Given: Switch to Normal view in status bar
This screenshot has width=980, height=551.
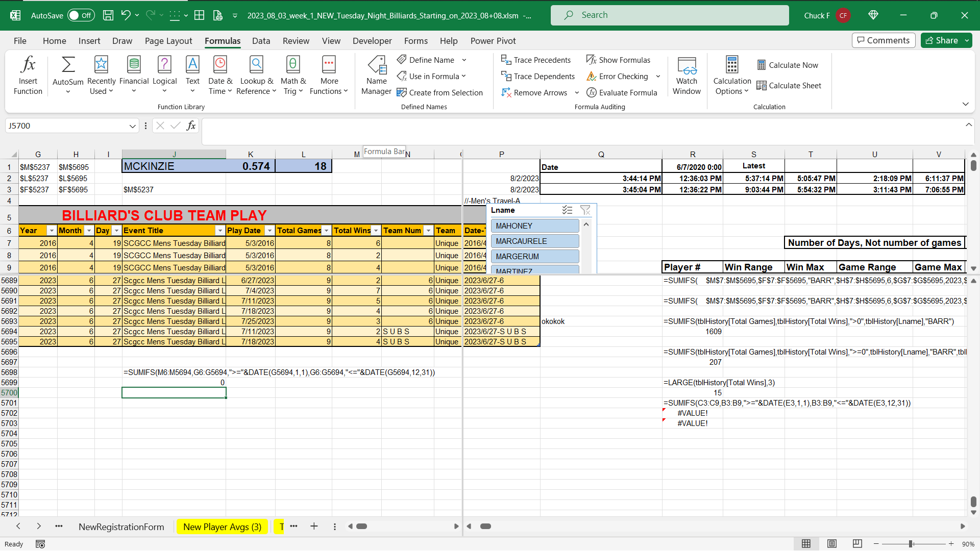Looking at the screenshot, I should click(806, 544).
